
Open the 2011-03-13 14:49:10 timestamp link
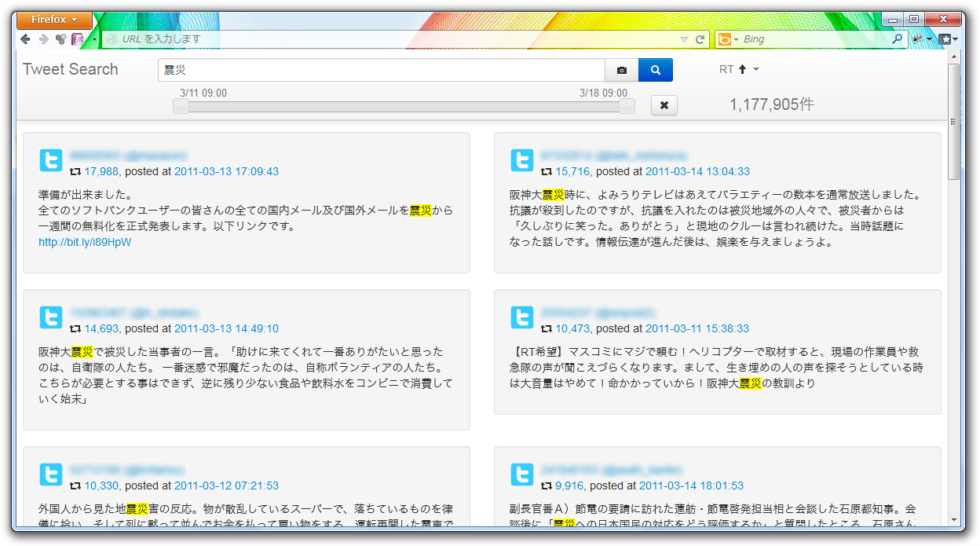click(x=226, y=328)
